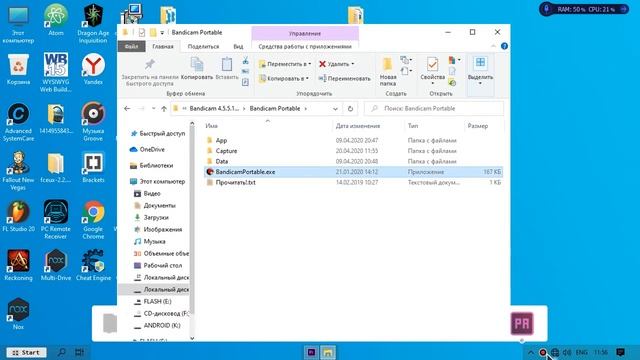This screenshot has height=360, width=640.
Task: Expand quick access toolbar customize arrow
Action: coord(162,33)
